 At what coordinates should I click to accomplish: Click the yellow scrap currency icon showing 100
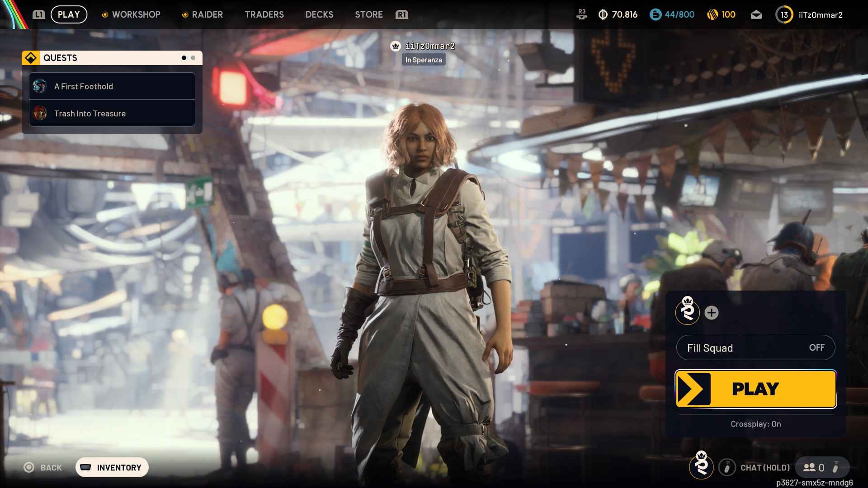[x=713, y=14]
